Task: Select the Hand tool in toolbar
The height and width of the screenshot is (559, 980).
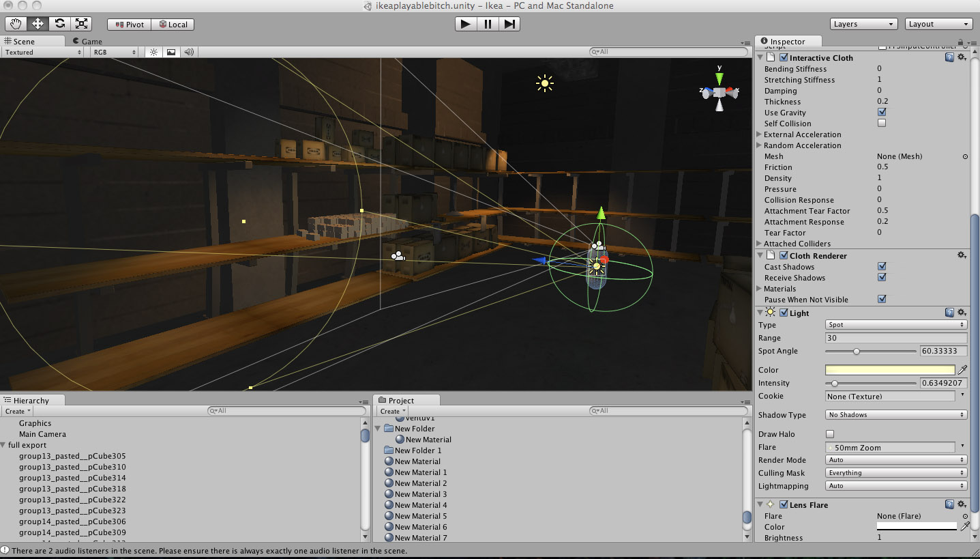Action: point(16,24)
